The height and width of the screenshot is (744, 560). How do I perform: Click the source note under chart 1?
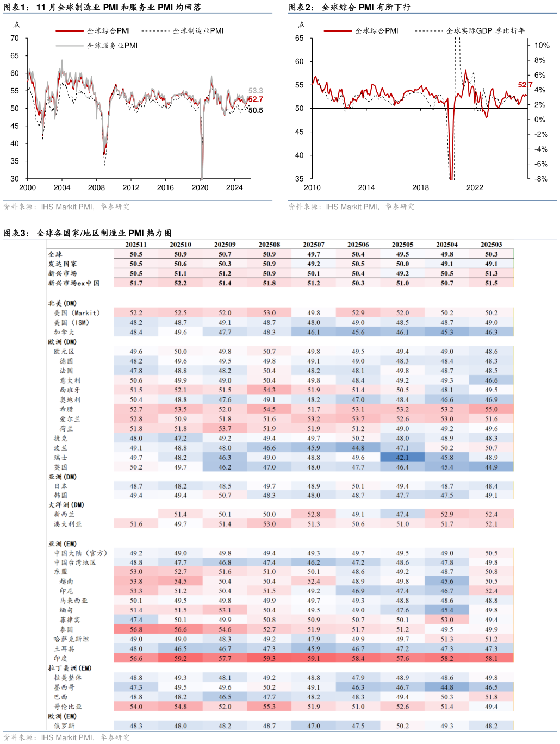pos(67,207)
